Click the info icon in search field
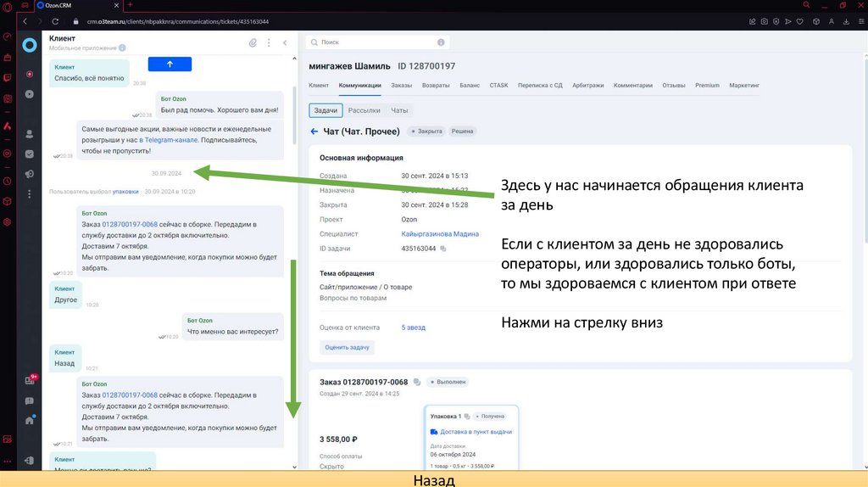 441,42
